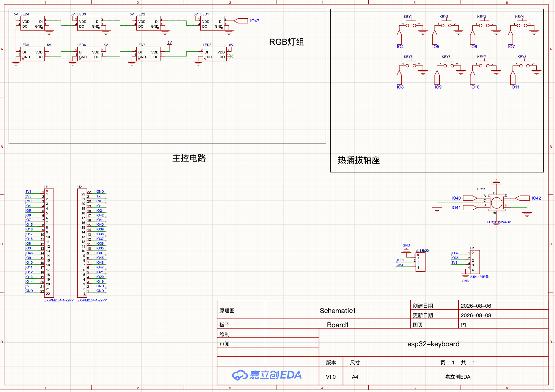Select the LED1 component symbol
The width and height of the screenshot is (555, 392).
tap(212, 23)
